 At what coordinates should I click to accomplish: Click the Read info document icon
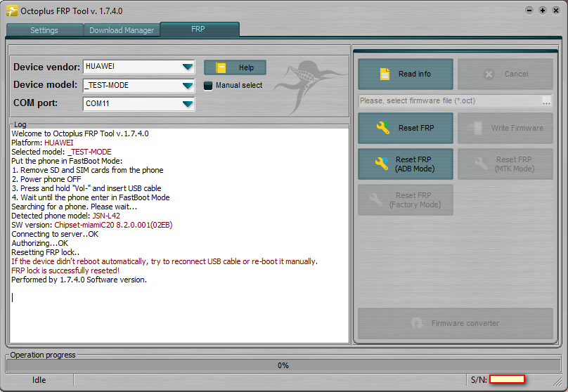click(x=385, y=74)
